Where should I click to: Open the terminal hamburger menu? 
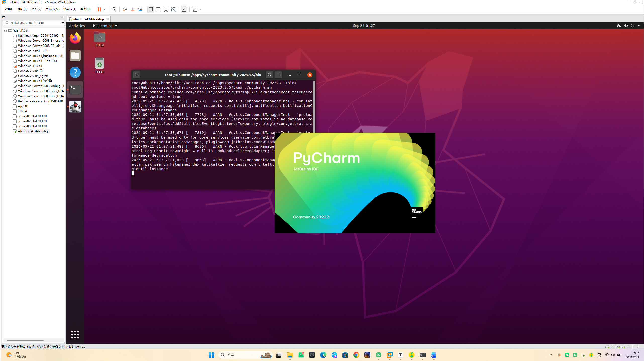point(279,75)
